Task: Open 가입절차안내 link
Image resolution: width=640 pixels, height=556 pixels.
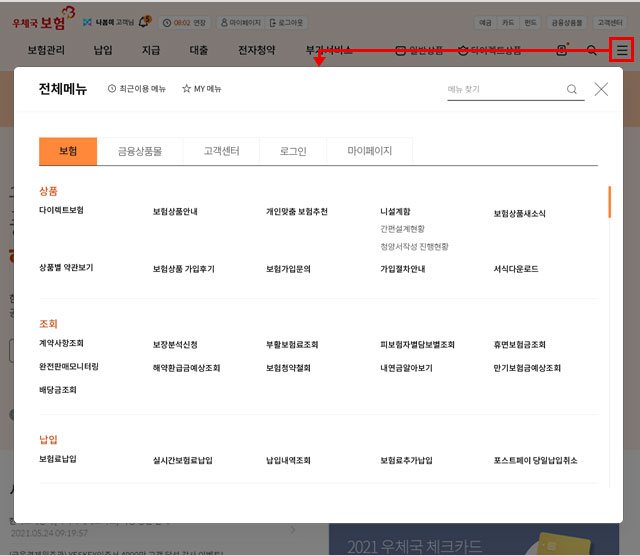Action: click(x=403, y=269)
